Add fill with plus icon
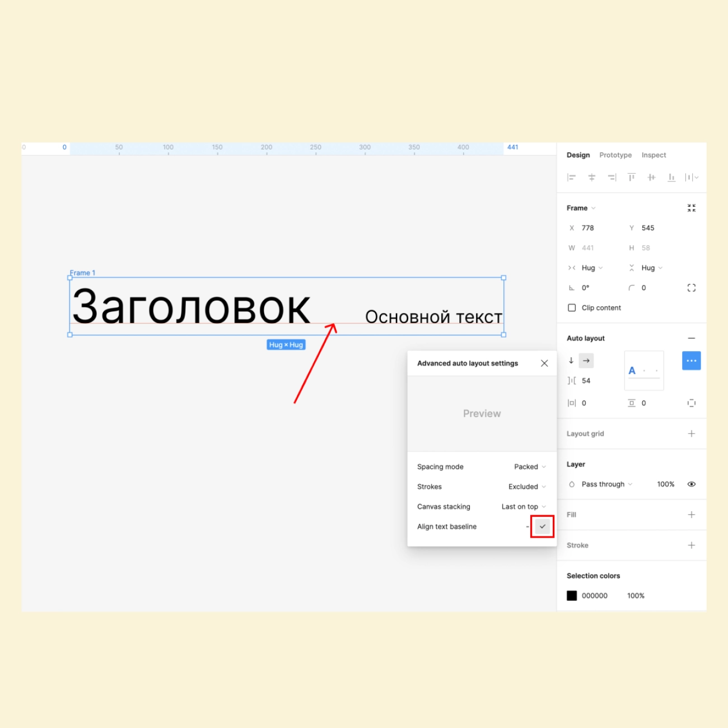The height and width of the screenshot is (728, 728). 692,515
